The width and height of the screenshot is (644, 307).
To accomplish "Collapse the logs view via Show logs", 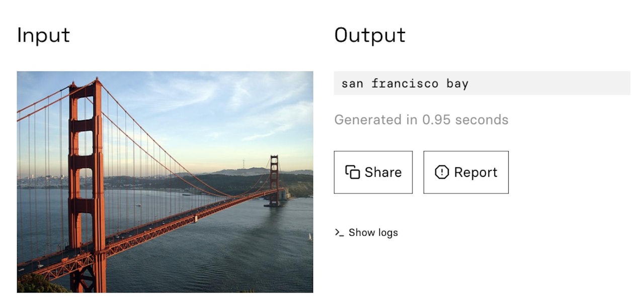I will (x=373, y=233).
